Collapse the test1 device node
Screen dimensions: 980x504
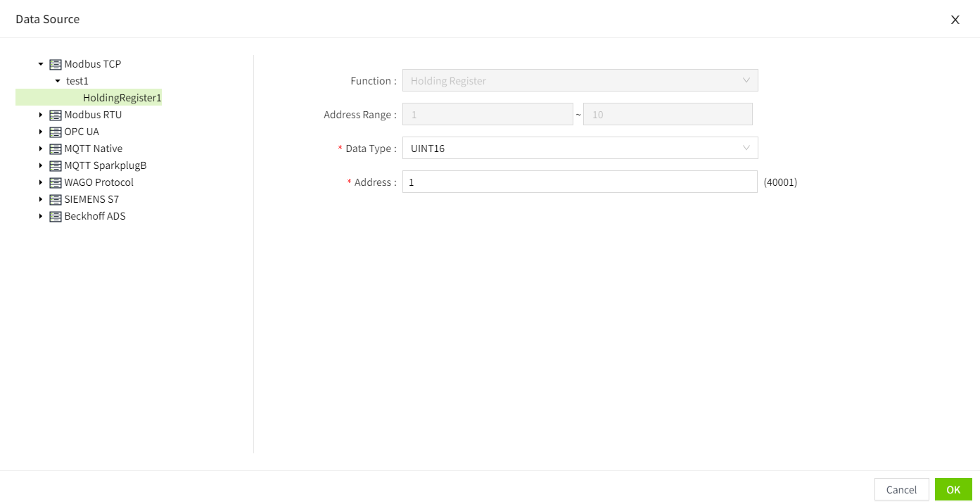pos(58,81)
